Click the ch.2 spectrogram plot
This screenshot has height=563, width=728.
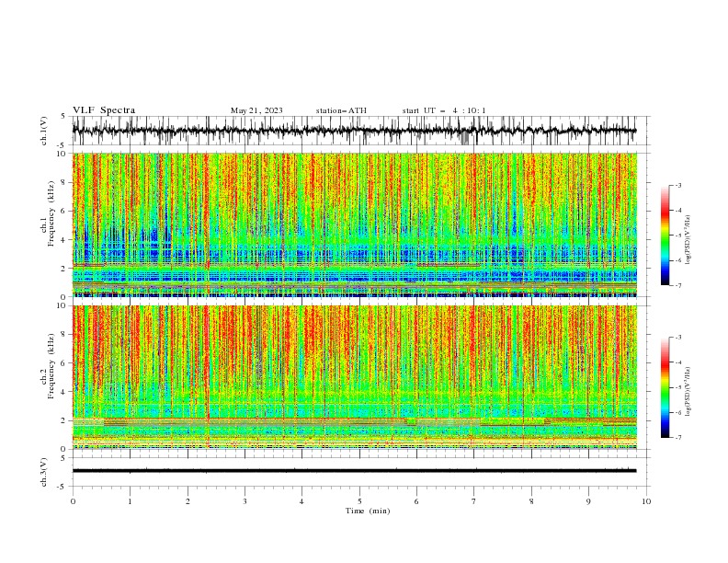[355, 377]
